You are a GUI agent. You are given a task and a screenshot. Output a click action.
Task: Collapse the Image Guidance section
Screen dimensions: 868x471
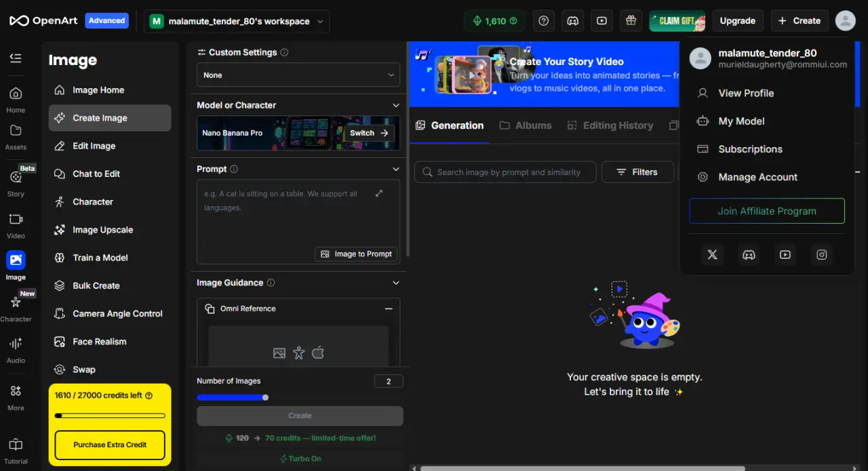[x=396, y=283]
